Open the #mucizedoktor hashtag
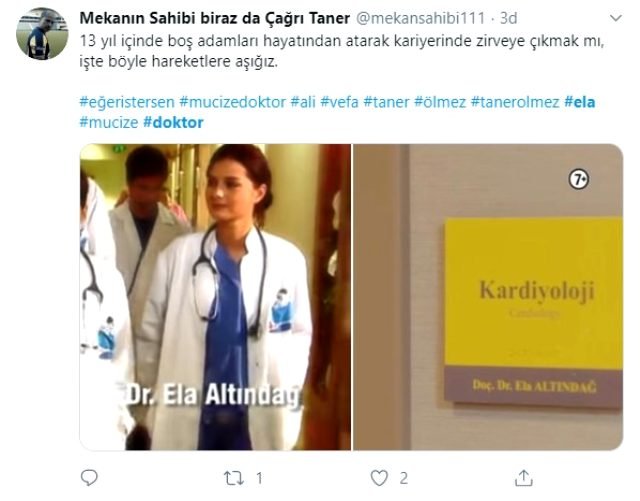Viewport: 640px width, 501px height. 232,102
